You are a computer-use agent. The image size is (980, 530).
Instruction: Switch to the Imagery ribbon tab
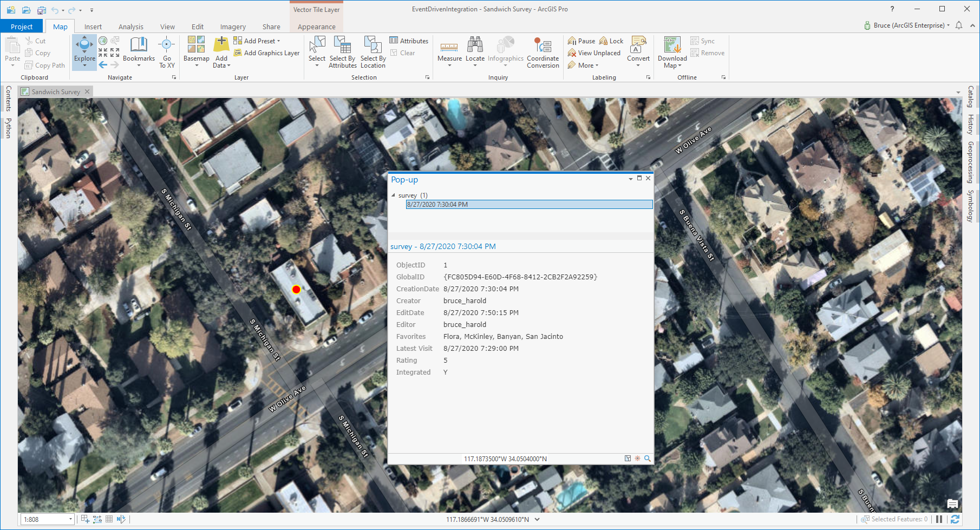coord(233,27)
